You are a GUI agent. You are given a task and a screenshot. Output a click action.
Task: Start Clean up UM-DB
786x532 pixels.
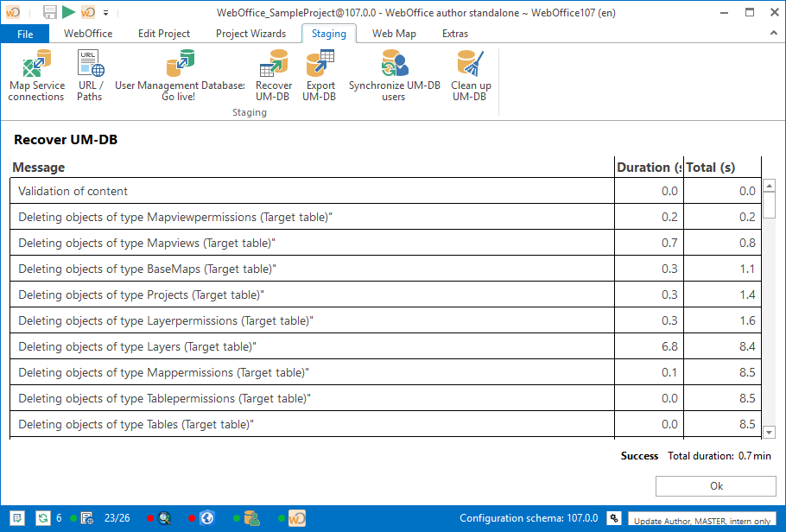[471, 73]
